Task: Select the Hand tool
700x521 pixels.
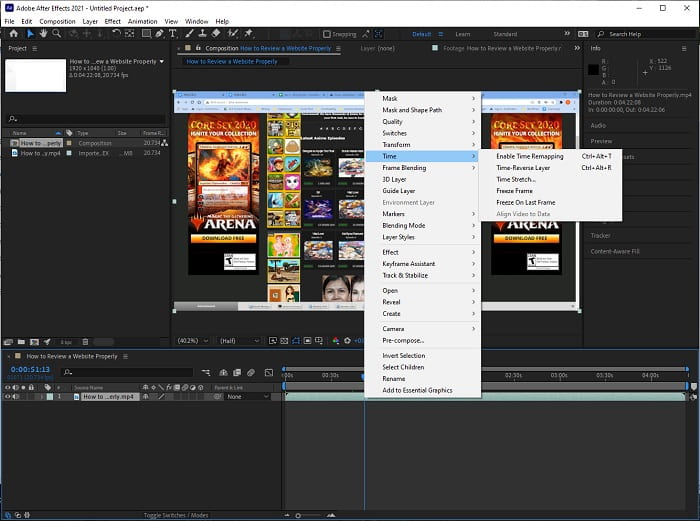Action: click(x=43, y=33)
